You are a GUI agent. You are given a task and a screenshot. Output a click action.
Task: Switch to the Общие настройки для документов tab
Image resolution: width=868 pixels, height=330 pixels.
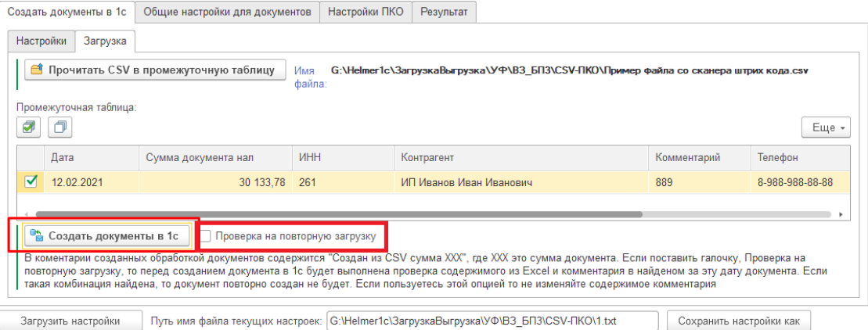(228, 12)
